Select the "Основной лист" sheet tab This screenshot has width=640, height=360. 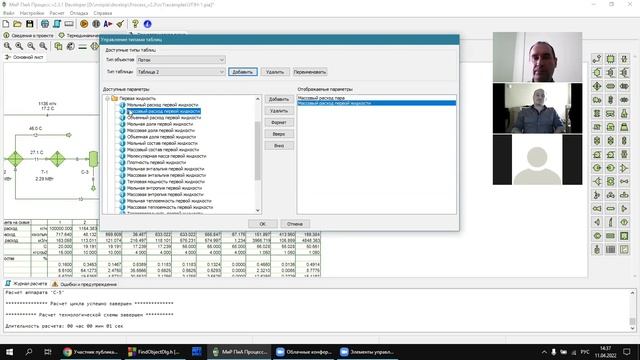click(x=24, y=57)
